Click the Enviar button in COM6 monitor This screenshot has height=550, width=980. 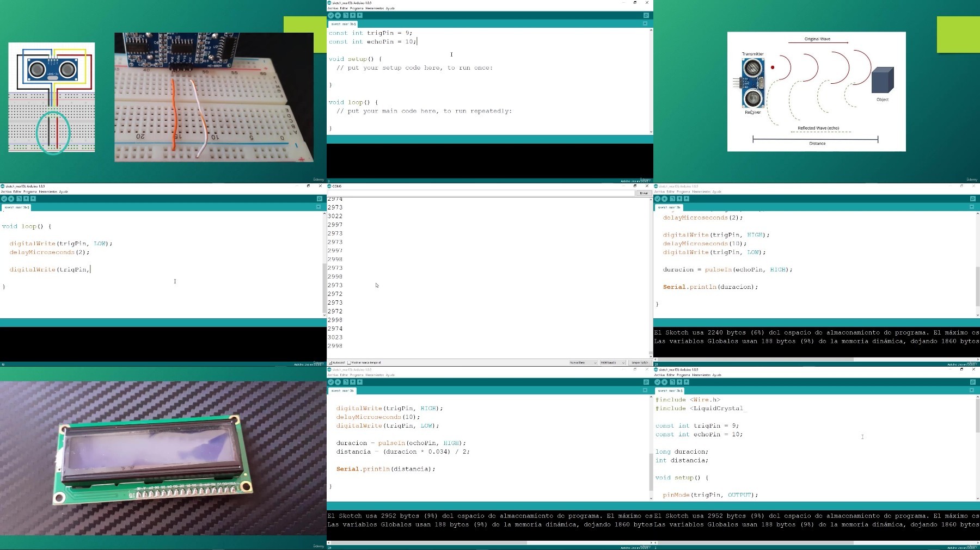pos(644,193)
